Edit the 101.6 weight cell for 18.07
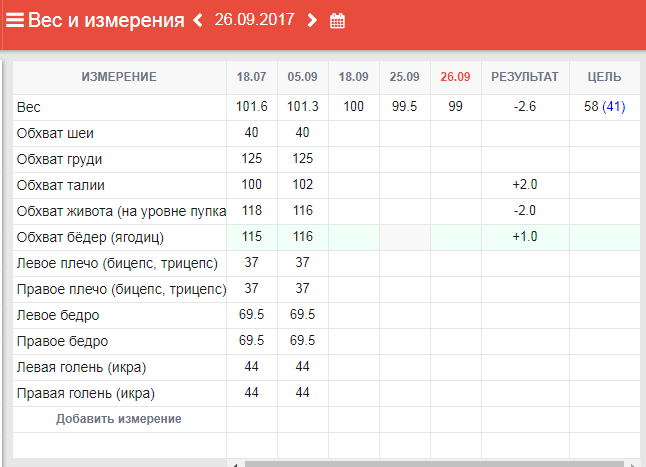This screenshot has width=646, height=467. (252, 107)
